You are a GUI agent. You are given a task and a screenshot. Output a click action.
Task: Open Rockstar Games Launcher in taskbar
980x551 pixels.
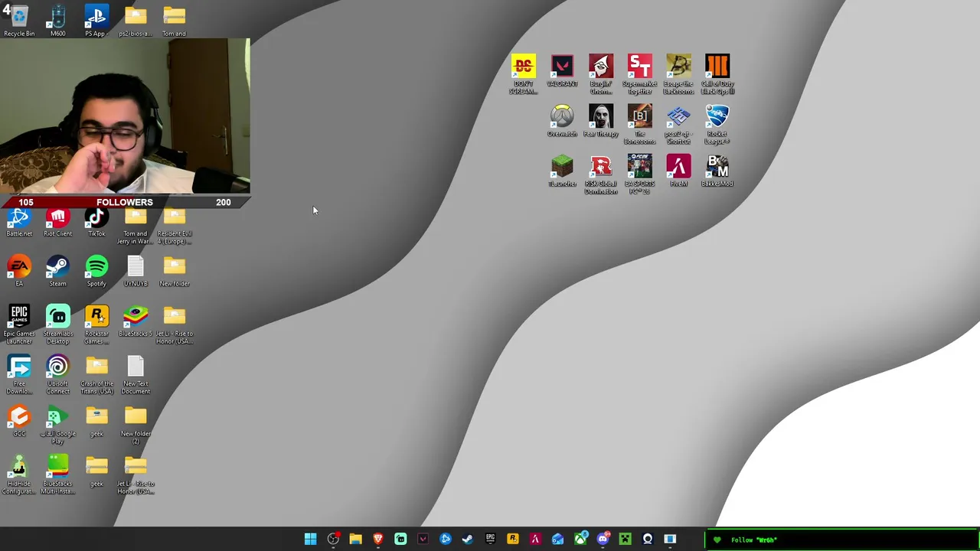[x=512, y=539]
